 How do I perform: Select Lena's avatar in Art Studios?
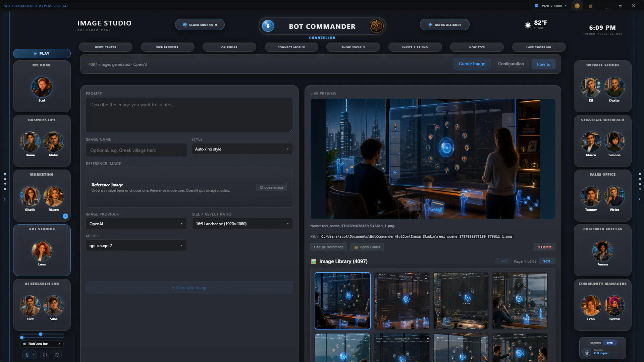point(42,251)
